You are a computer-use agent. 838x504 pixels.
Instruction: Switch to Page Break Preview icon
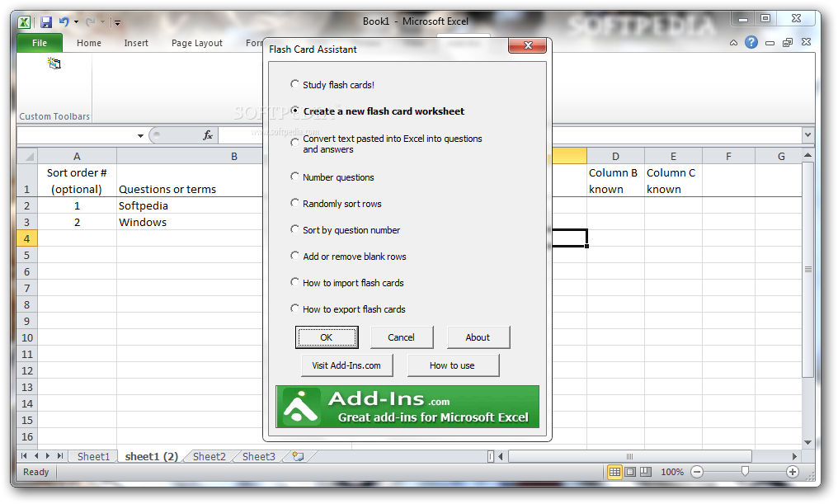[646, 472]
